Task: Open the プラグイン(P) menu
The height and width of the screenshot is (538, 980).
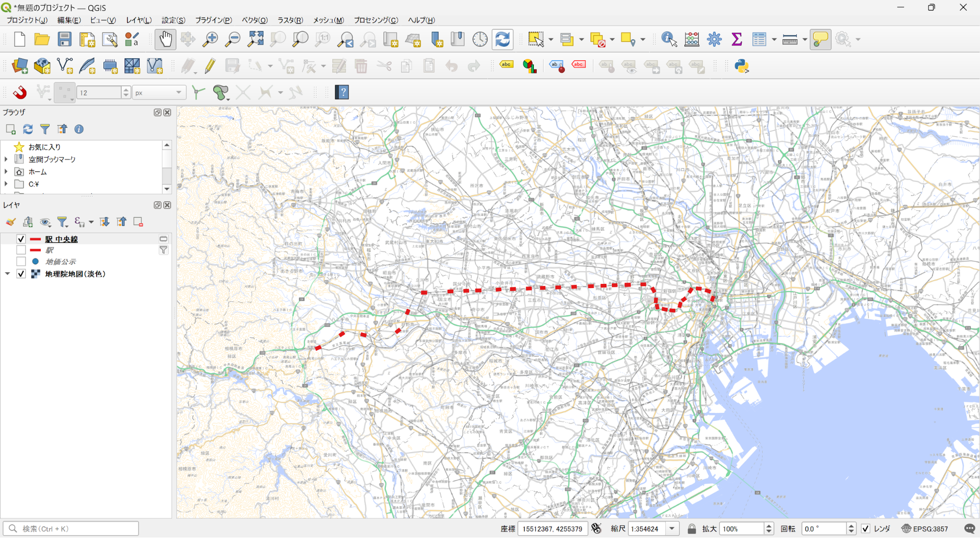Action: (213, 20)
